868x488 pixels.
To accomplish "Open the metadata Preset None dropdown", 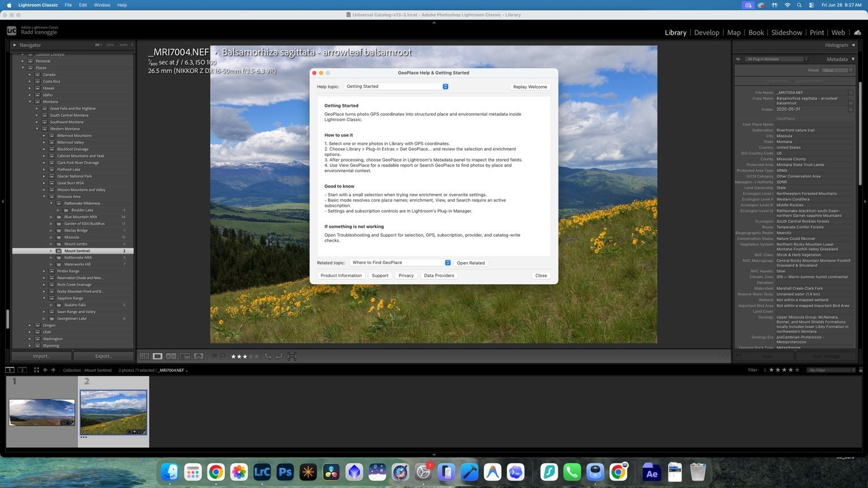I will click(x=837, y=70).
